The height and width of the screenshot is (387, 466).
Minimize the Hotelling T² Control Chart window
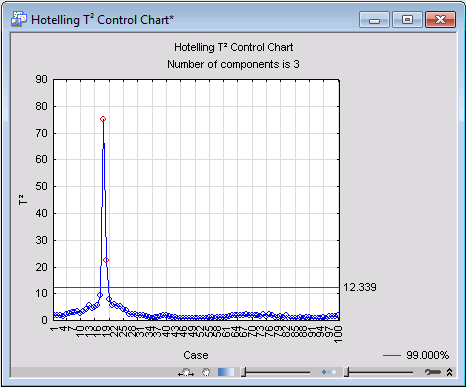pyautogui.click(x=374, y=20)
